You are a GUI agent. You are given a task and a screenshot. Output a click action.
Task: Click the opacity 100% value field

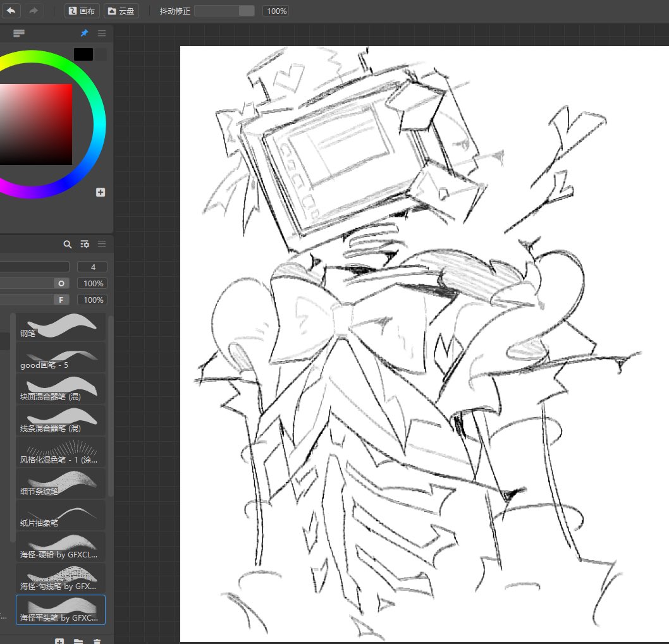pyautogui.click(x=92, y=283)
